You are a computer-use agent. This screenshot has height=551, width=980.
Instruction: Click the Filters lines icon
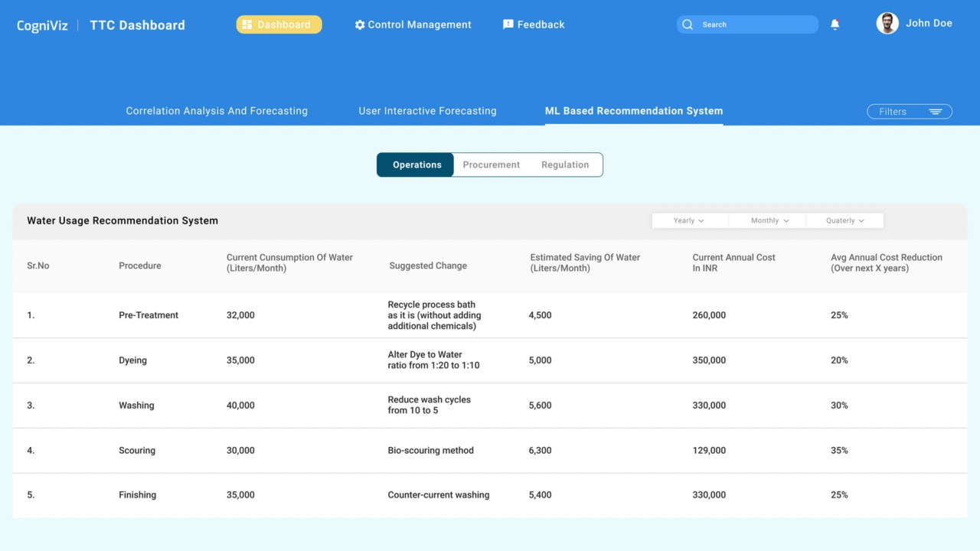click(x=935, y=112)
